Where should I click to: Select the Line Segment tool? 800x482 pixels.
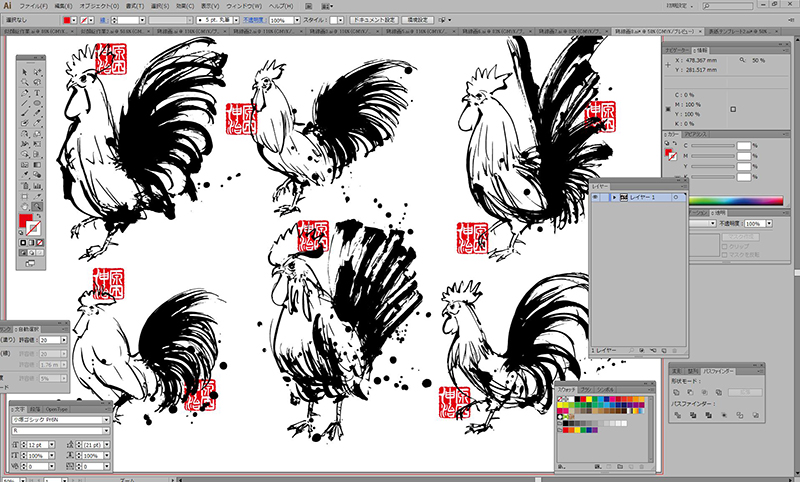(x=24, y=103)
